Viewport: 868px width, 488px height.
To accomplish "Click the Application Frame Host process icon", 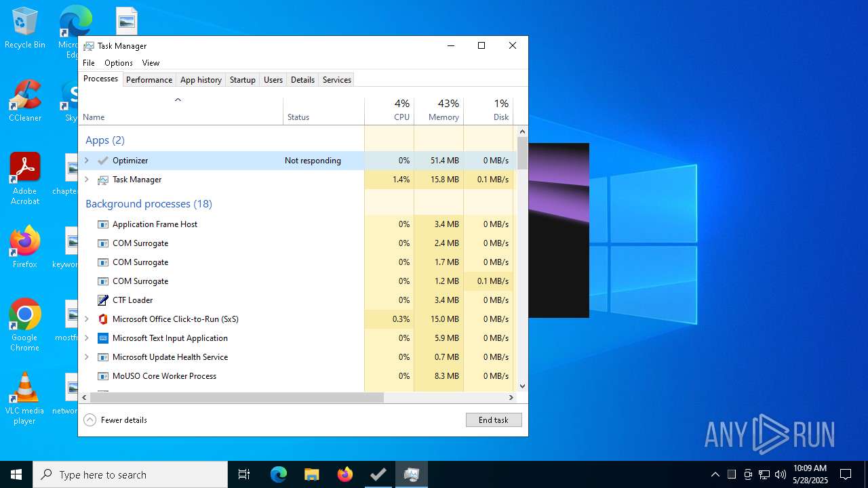I will tap(103, 224).
